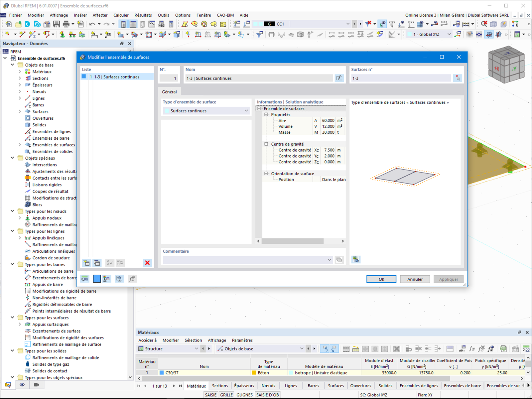Open Sélection in the Matériaux panel

194,340
